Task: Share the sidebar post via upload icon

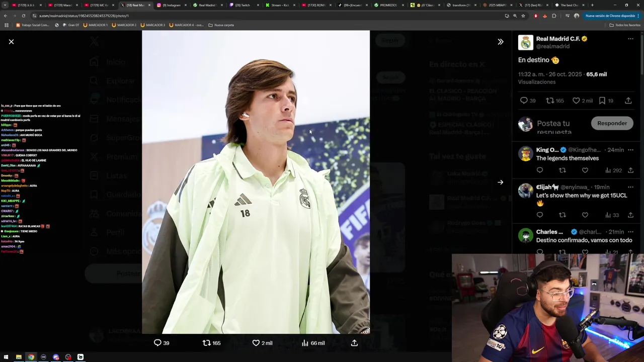Action: [x=628, y=101]
